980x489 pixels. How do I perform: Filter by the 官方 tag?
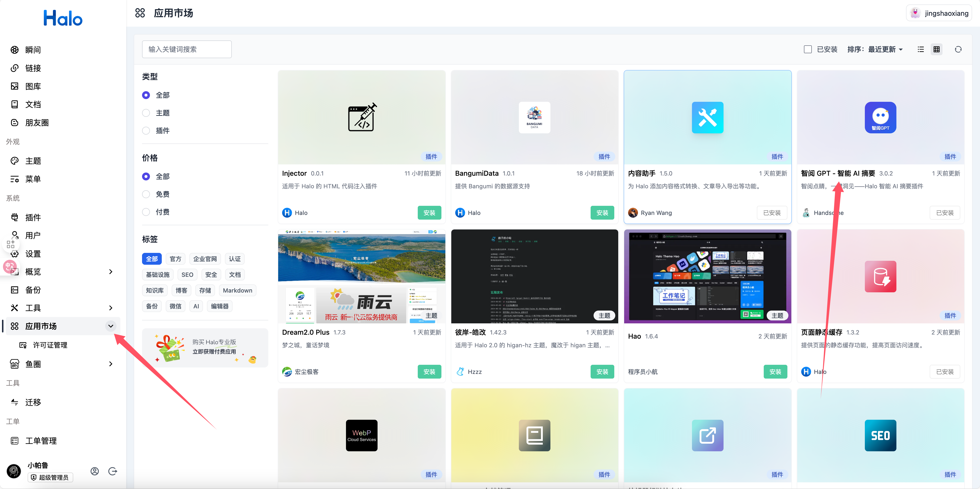pyautogui.click(x=175, y=259)
